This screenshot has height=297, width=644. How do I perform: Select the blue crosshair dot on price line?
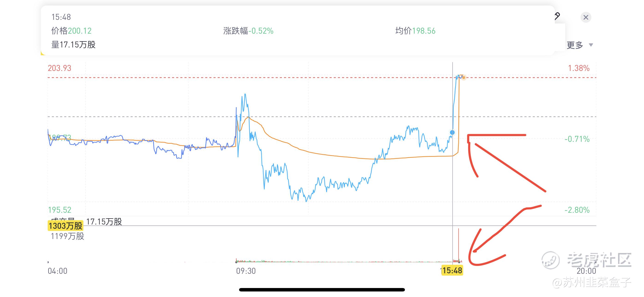(x=452, y=132)
